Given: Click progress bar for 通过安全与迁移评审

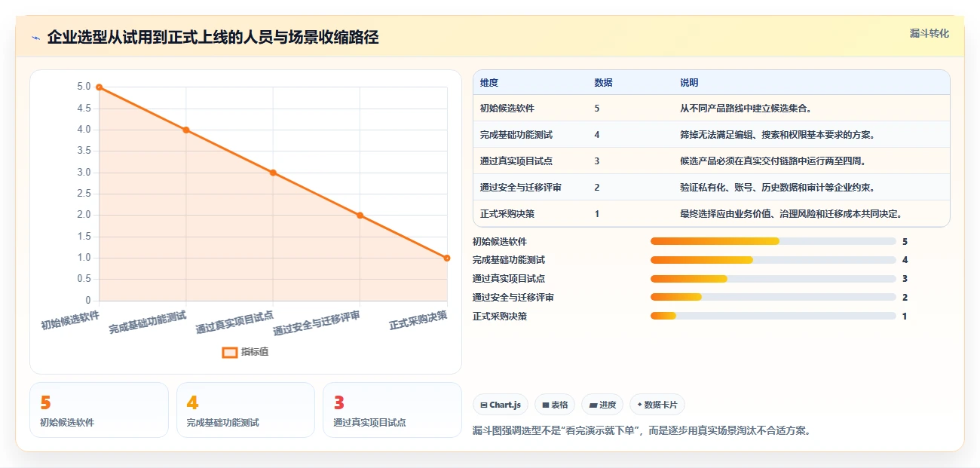Looking at the screenshot, I should coord(773,298).
